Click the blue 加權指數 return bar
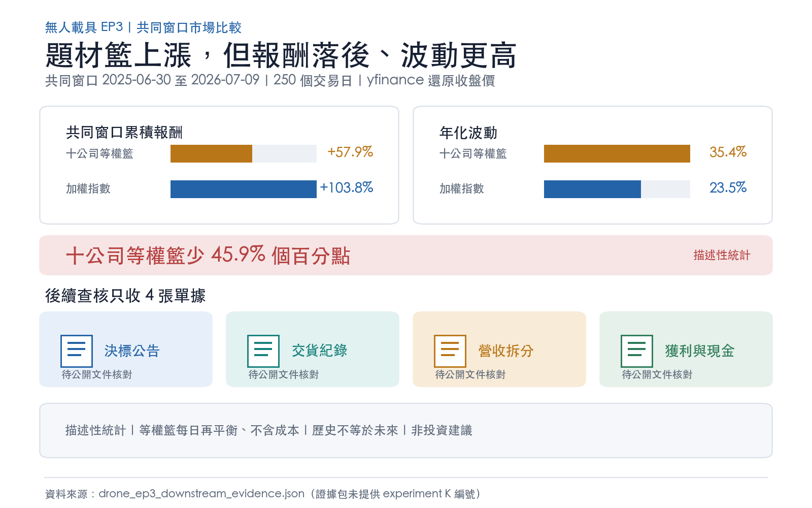Screen dimensions: 812x508 pyautogui.click(x=244, y=189)
